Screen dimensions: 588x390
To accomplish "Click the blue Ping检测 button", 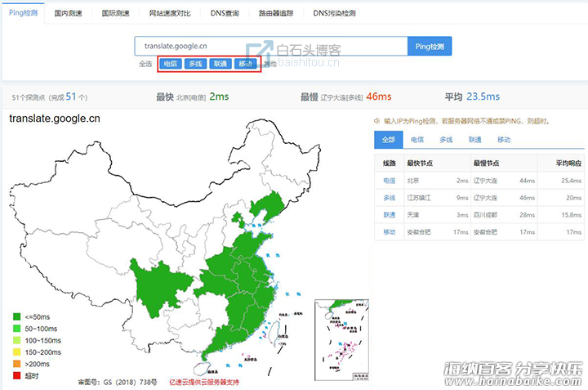I will 430,46.
